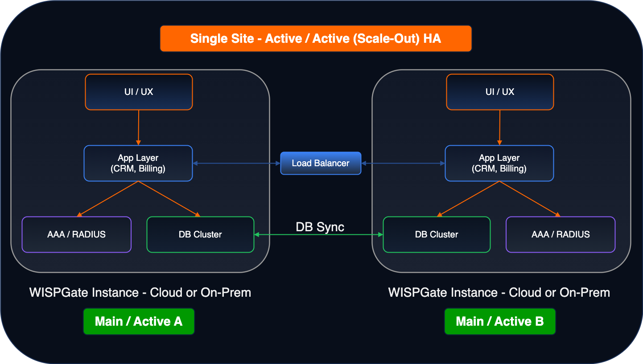
Task: Click the Main / Active A green label
Action: point(139,321)
